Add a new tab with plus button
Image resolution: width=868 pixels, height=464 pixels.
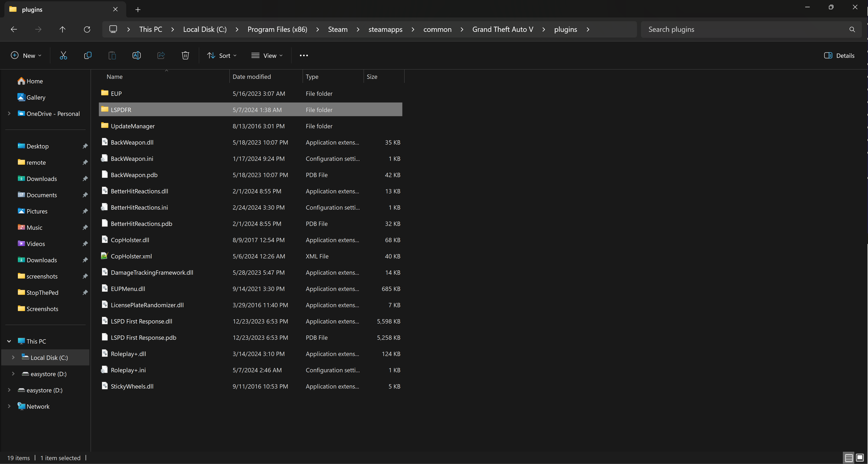point(138,9)
